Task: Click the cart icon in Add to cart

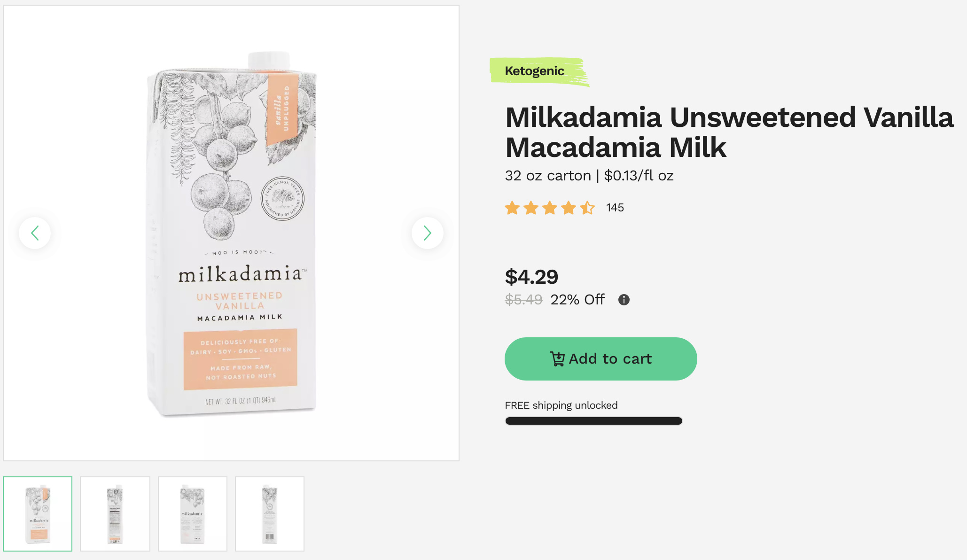Action: (x=557, y=359)
